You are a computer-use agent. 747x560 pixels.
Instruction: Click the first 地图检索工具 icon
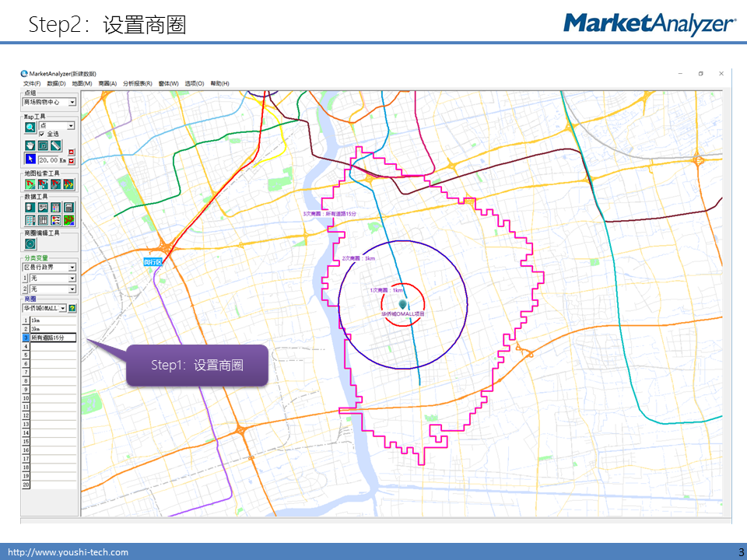click(x=30, y=184)
